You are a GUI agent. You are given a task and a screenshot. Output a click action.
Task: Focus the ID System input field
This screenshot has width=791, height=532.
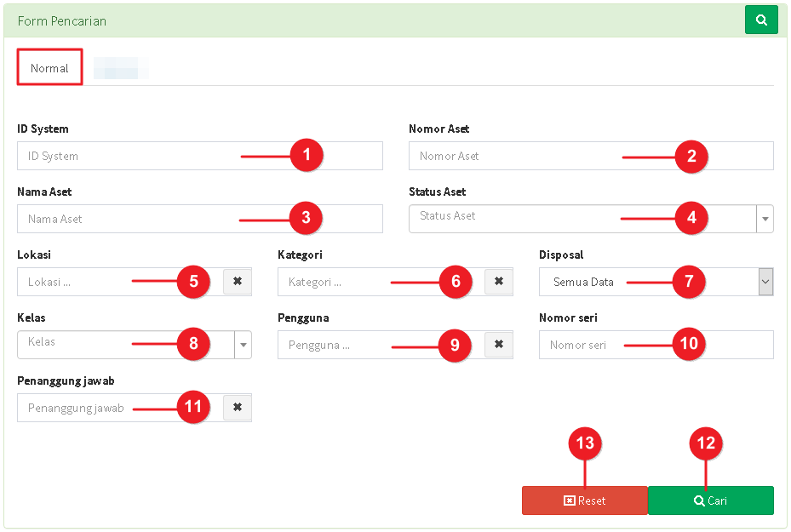(x=200, y=156)
